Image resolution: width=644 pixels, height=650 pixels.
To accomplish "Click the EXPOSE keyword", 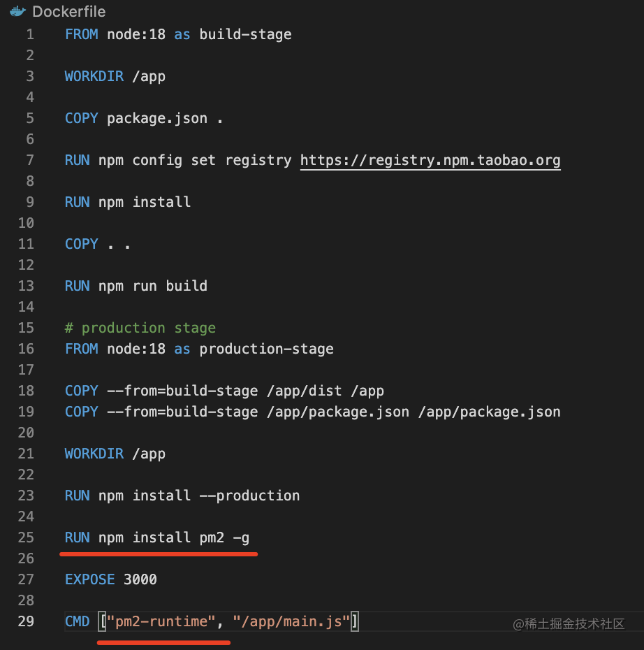I will pos(89,579).
